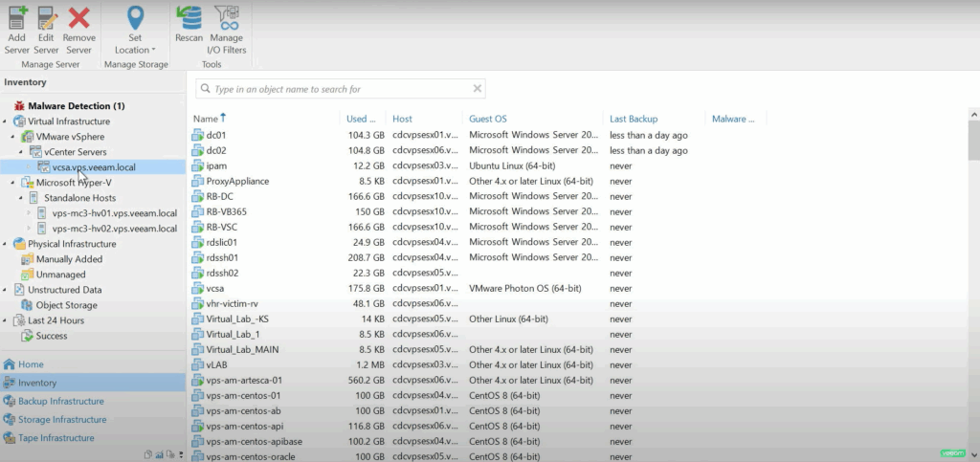This screenshot has height=462, width=980.
Task: Click the Remove Server red X icon
Action: (x=78, y=18)
